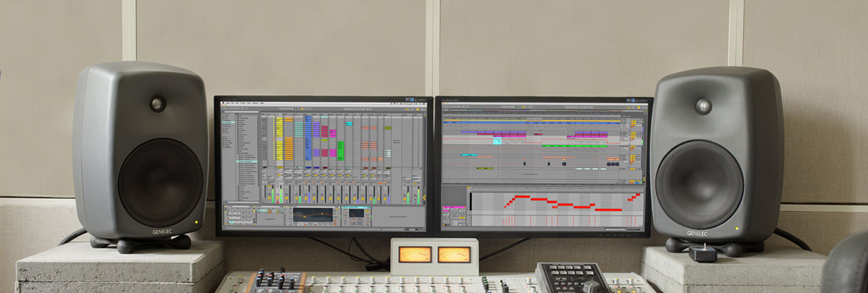Select the highlighted category in the browser sidebar
Screen dimensions: 868x293
click(228, 123)
